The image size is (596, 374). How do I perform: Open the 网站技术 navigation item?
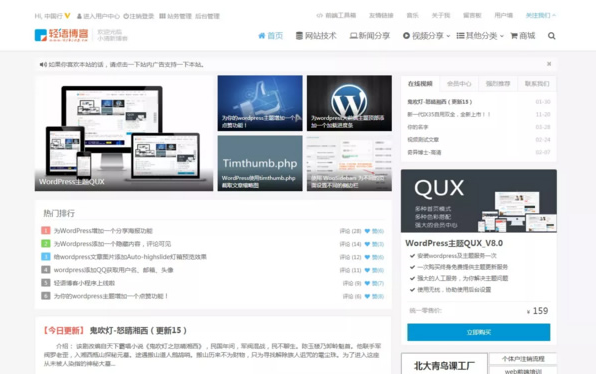[x=316, y=36]
